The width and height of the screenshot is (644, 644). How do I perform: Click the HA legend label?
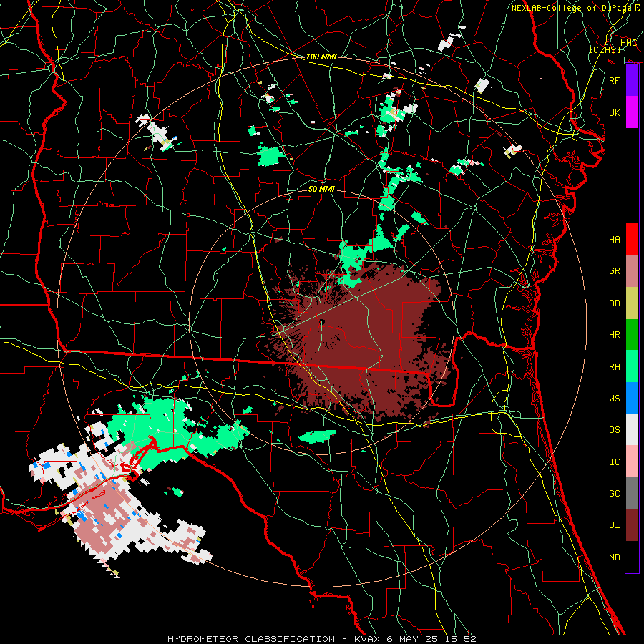[x=615, y=240]
